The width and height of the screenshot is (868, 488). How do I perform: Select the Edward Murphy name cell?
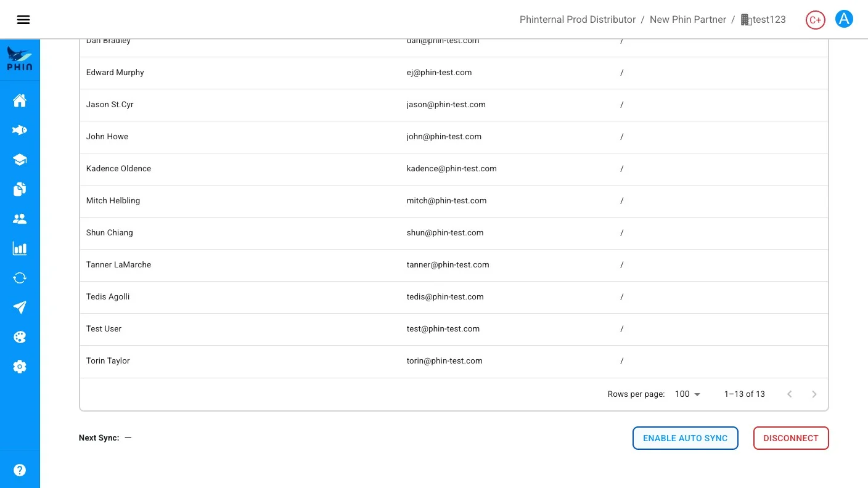[115, 73]
